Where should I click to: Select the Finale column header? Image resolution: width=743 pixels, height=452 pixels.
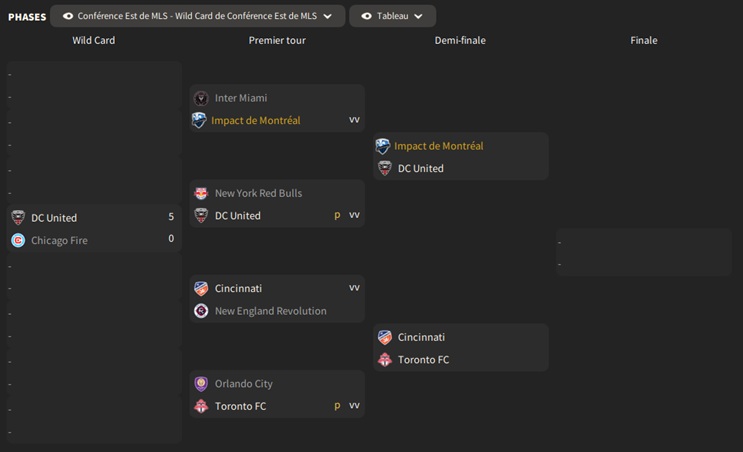[644, 41]
